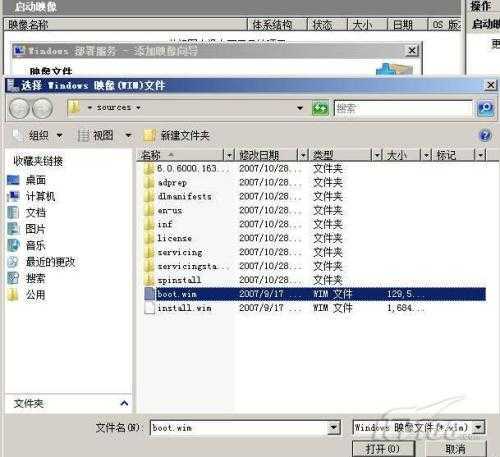Image resolution: width=500 pixels, height=457 pixels.
Task: Open 计算机 (Computer) favorite link
Action: (x=31, y=196)
